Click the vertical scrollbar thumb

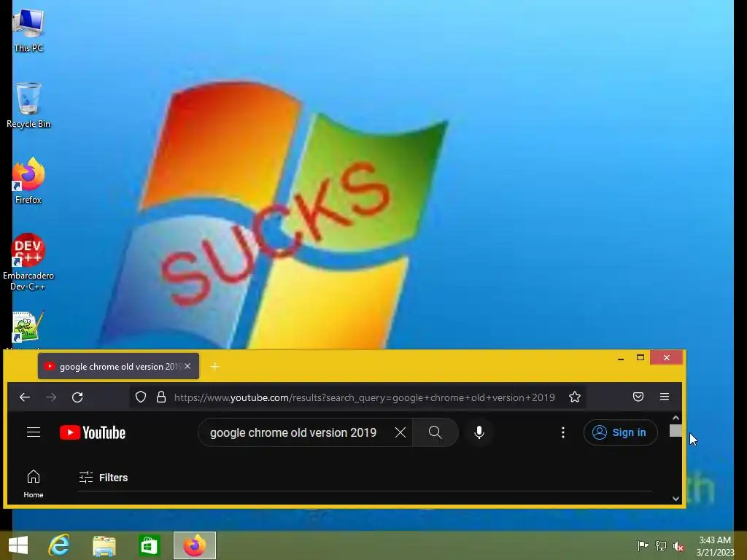pos(676,430)
